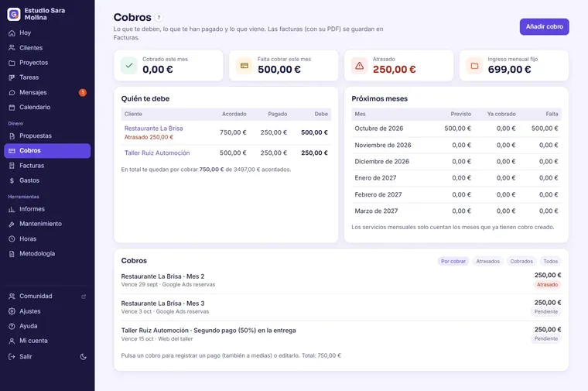Open Proyectos from the sidebar
The width and height of the screenshot is (588, 391).
(47, 63)
